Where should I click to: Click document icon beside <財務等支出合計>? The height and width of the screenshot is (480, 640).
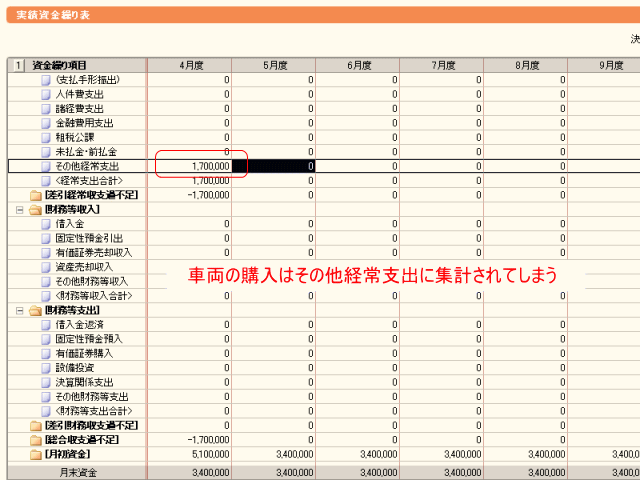[46, 411]
